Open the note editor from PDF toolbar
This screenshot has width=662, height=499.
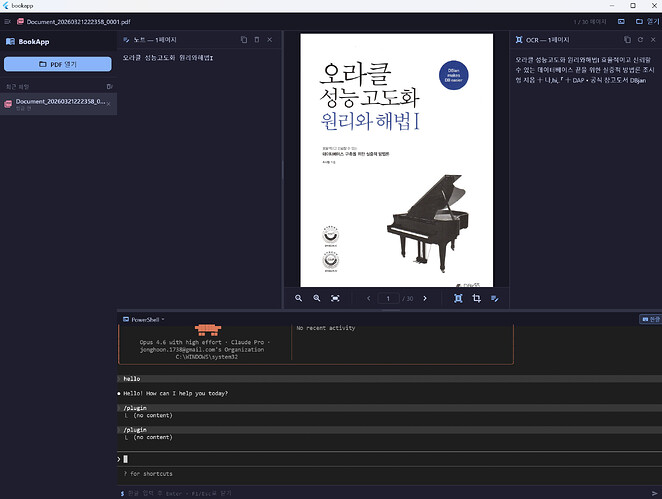[495, 298]
